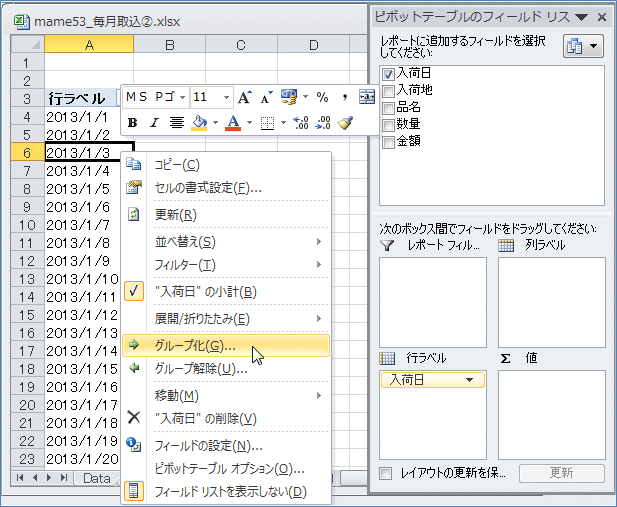Close the pivot table field list pane
Screen dimensions: 617x507
602,17
